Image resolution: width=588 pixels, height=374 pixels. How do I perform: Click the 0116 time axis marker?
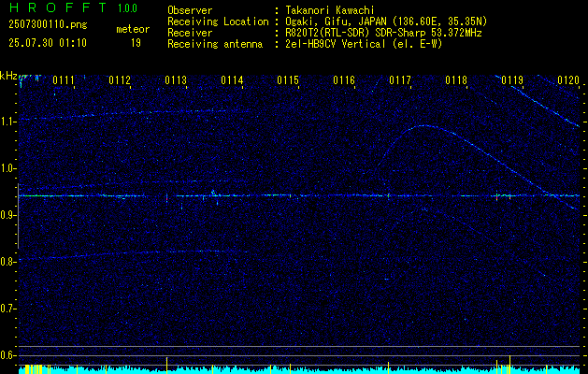[x=344, y=80]
